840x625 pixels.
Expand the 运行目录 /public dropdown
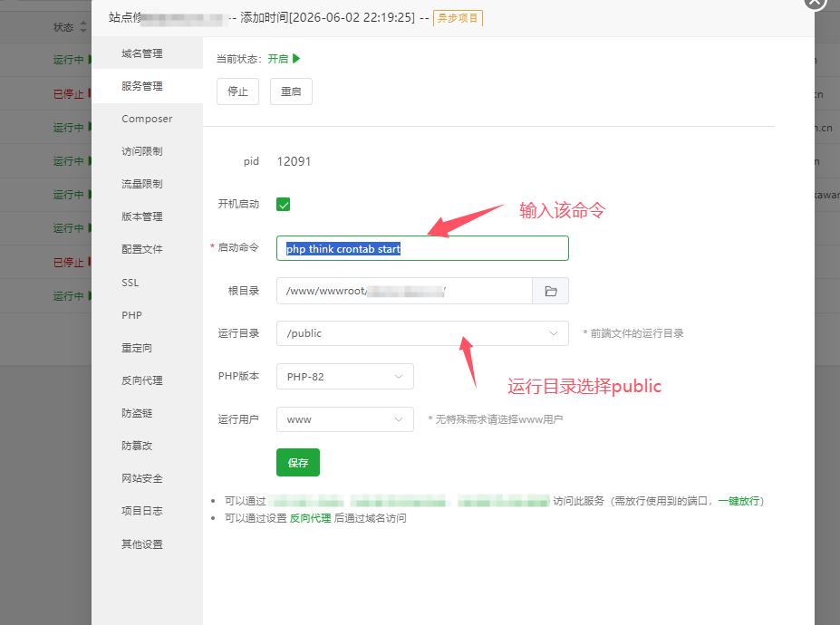click(422, 333)
